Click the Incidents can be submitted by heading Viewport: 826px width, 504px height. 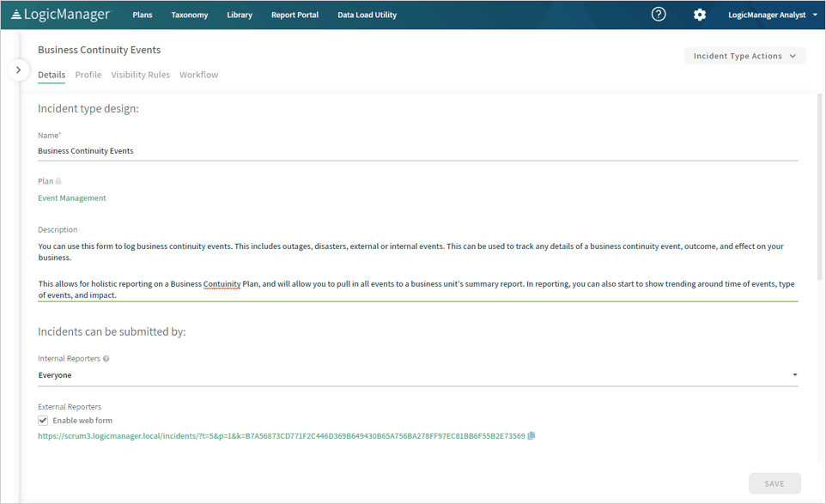(112, 331)
